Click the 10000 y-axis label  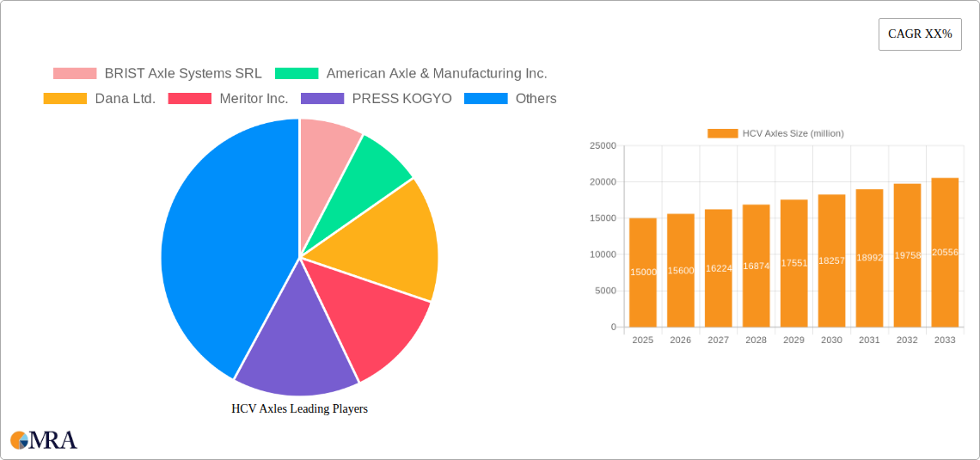coord(603,255)
